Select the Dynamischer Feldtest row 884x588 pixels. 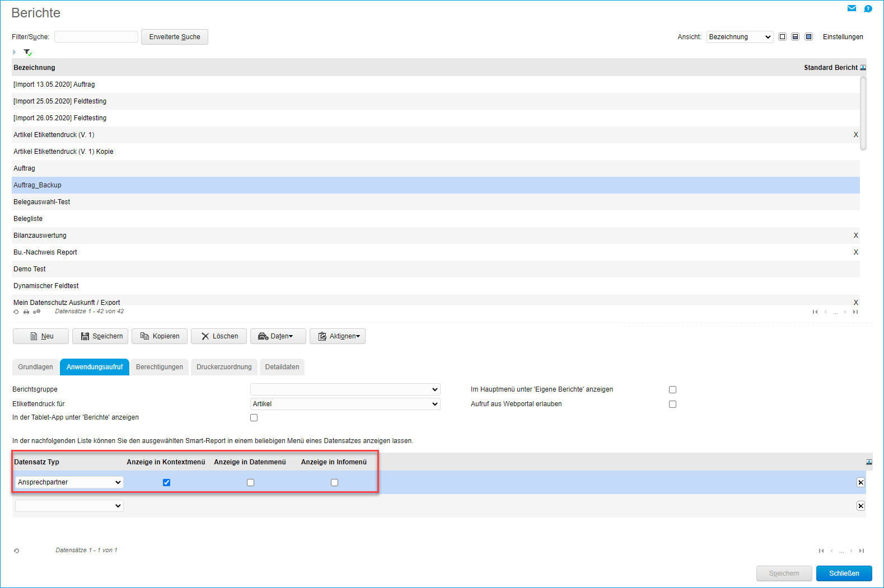coord(436,286)
